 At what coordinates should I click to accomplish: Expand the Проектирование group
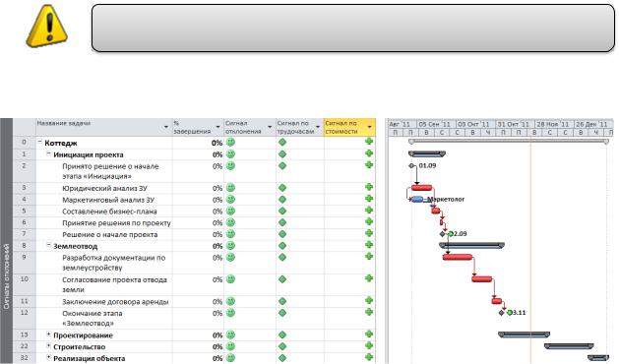click(48, 334)
